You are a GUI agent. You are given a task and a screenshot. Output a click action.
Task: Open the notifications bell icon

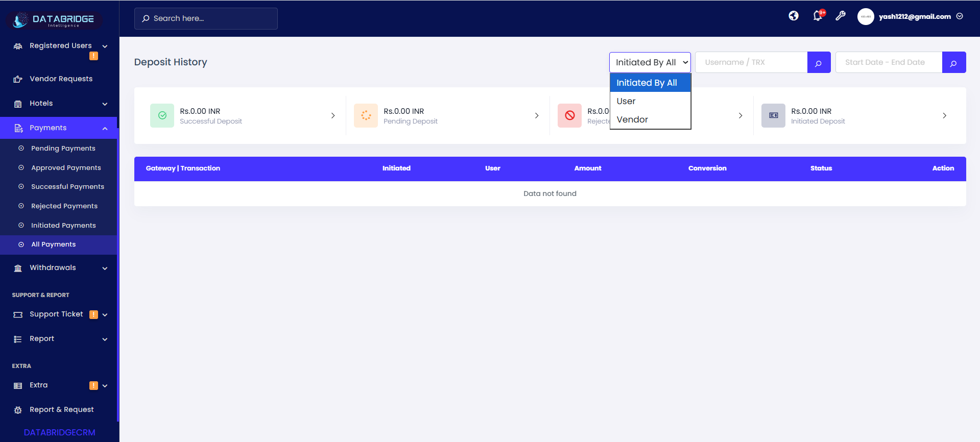click(x=818, y=16)
